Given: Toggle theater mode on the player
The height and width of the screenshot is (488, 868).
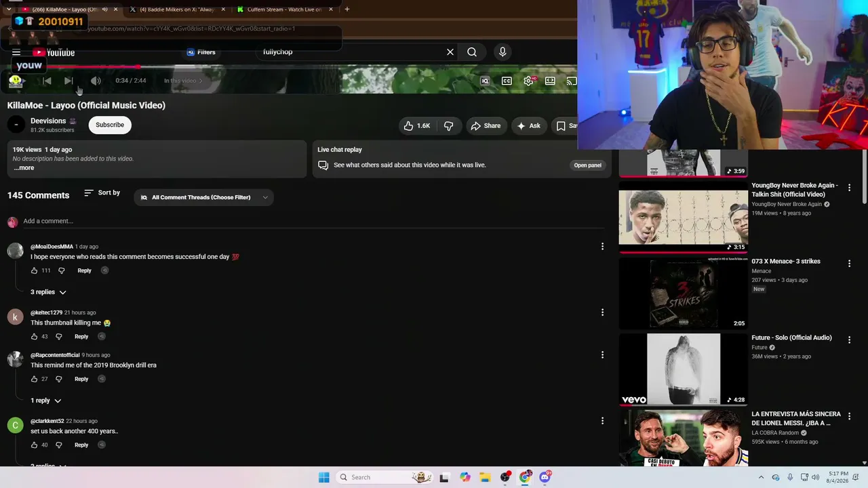Looking at the screenshot, I should (550, 81).
